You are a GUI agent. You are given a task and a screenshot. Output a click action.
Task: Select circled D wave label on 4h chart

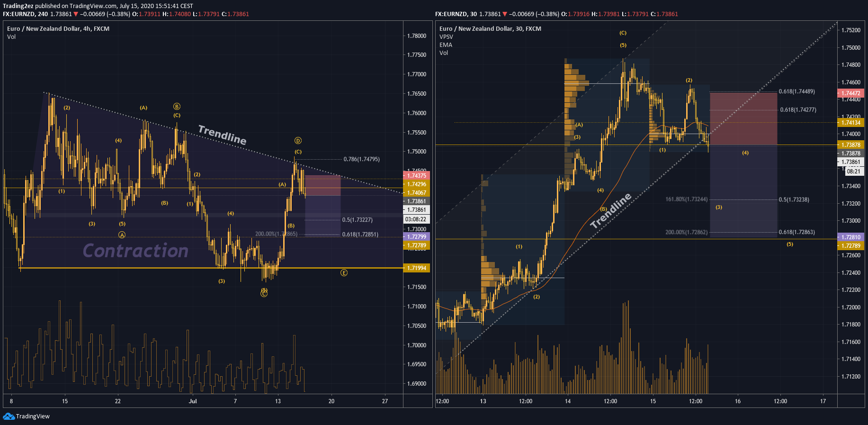point(298,141)
